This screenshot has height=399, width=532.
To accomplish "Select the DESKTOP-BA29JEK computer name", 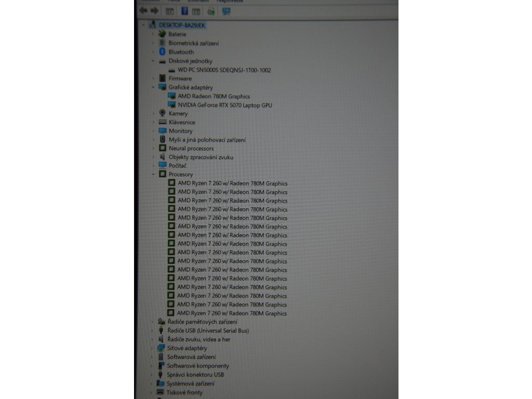I will [182, 25].
